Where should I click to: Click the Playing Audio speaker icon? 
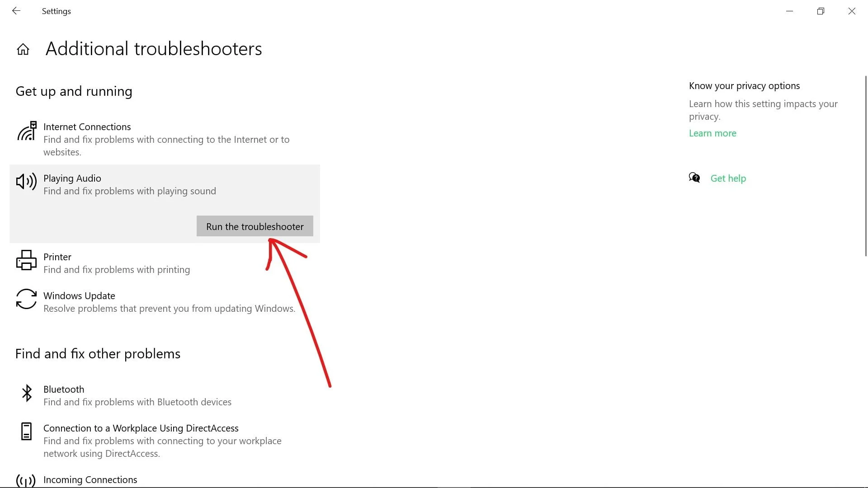click(x=26, y=182)
